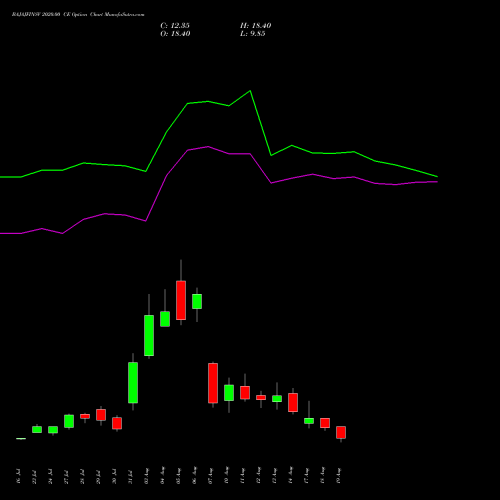
Task: Click the green candle above 03 Aug
Action: click(149, 335)
